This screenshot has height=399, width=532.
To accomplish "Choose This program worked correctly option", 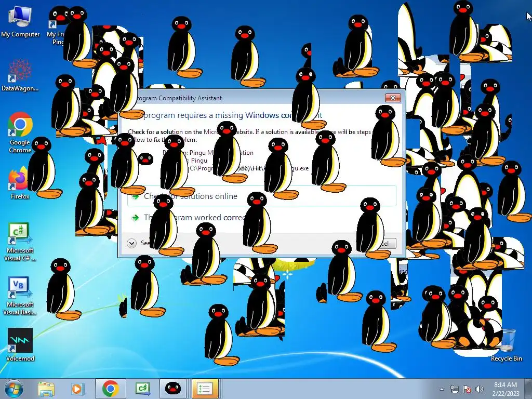I will click(262, 218).
